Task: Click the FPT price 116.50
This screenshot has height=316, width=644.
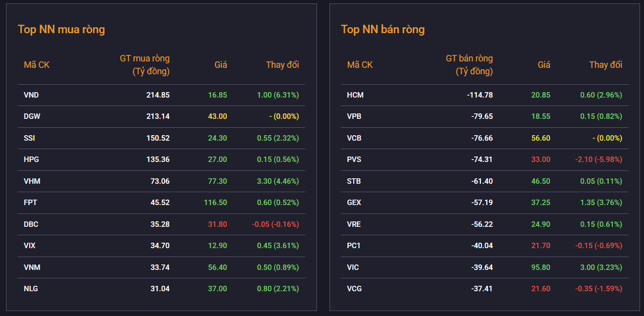Action: pos(215,203)
